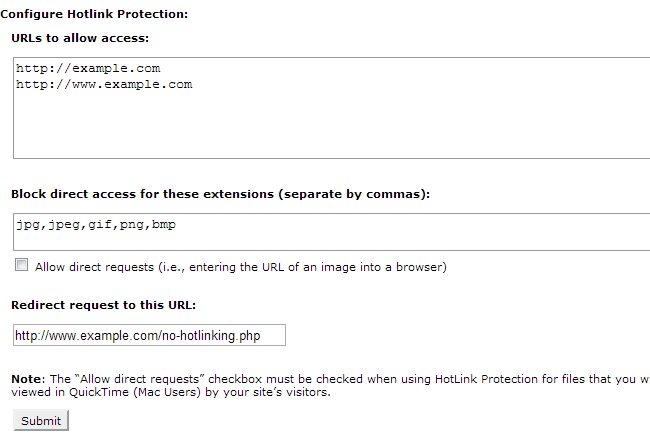Click 'jpg' in the extensions field

28,225
